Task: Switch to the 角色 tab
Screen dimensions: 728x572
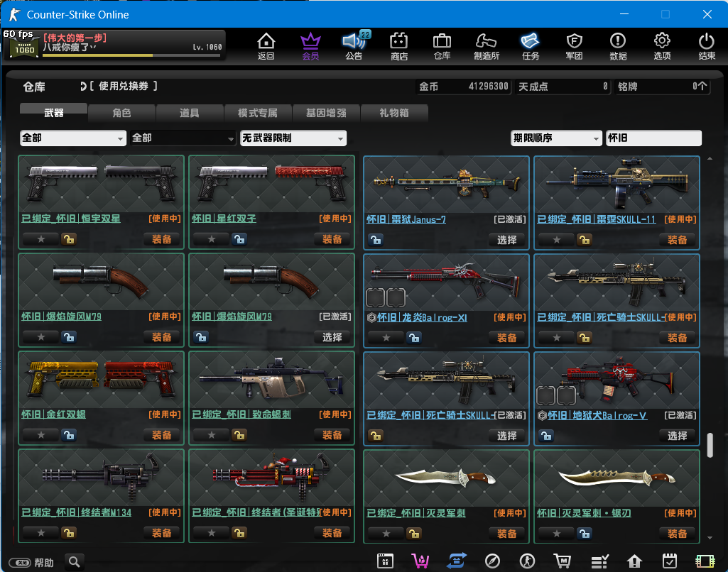Action: coord(121,113)
